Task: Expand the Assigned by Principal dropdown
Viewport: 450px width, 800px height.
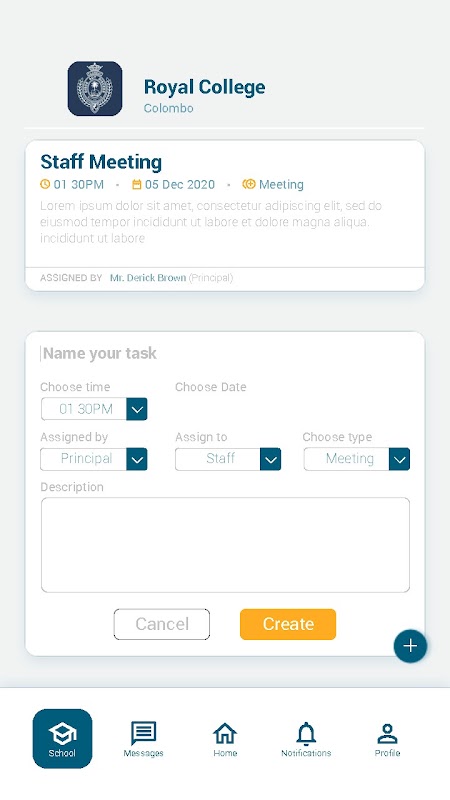Action: [137, 459]
